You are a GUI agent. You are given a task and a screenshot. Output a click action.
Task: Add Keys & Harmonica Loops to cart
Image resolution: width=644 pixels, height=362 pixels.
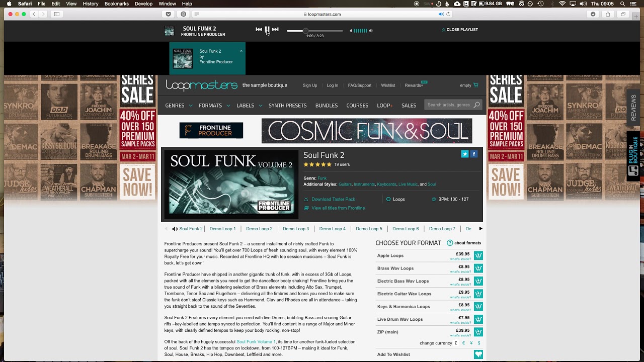(478, 306)
